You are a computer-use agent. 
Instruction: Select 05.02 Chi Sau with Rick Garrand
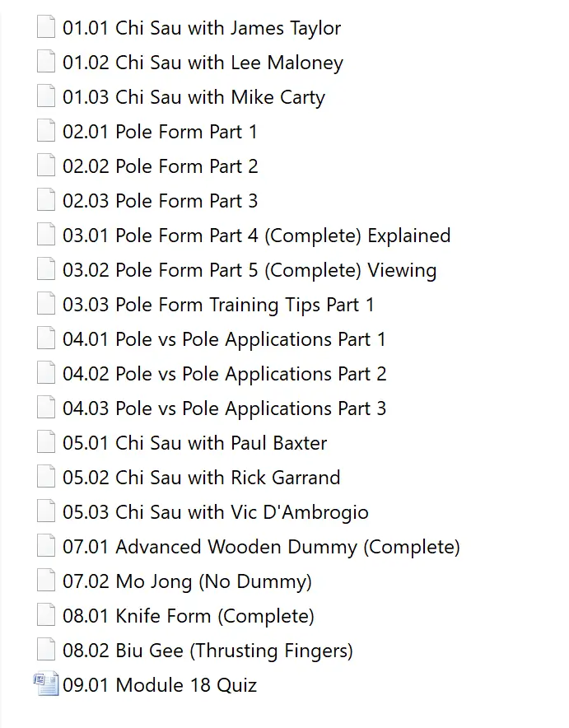(x=201, y=478)
